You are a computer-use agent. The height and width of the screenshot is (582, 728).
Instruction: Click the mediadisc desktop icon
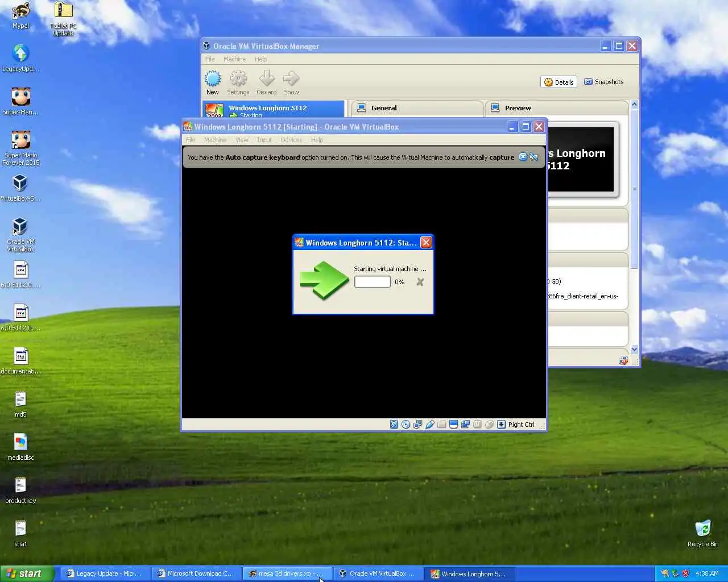tap(20, 447)
